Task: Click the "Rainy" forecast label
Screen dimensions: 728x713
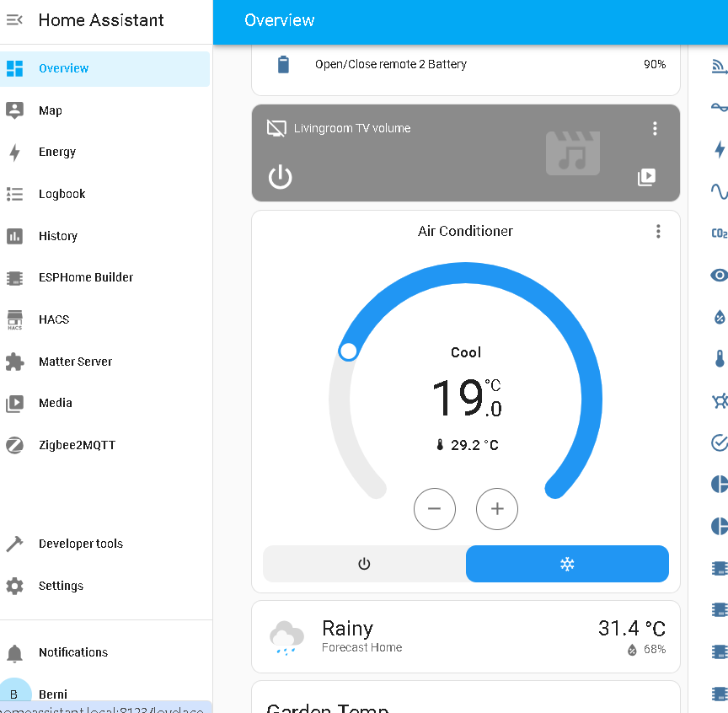Action: coord(348,629)
